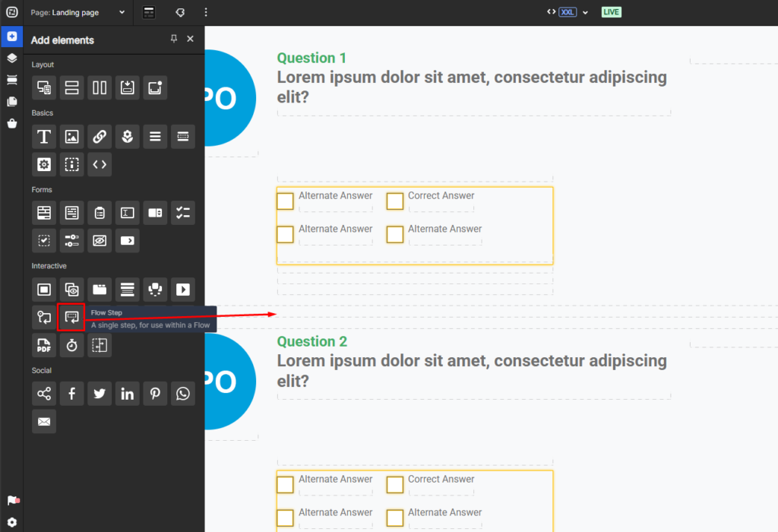This screenshot has width=778, height=532.
Task: Open the three-dot more options menu
Action: click(x=206, y=12)
